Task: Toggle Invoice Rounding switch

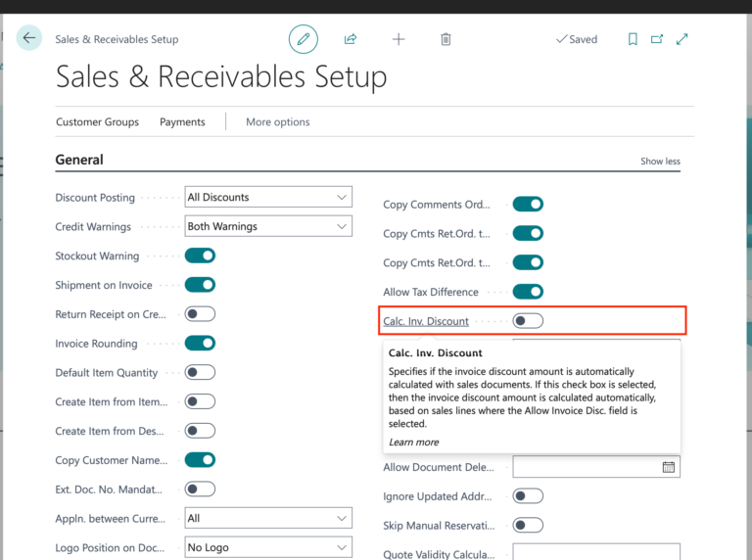Action: [x=200, y=344]
